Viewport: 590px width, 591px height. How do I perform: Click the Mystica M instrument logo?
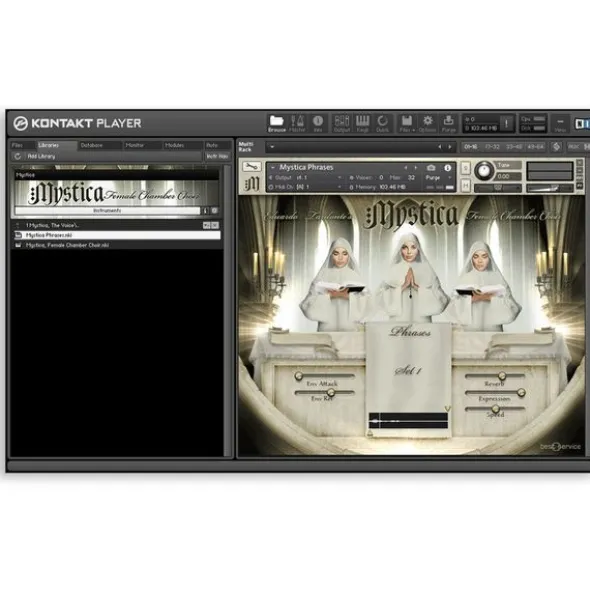tap(251, 184)
